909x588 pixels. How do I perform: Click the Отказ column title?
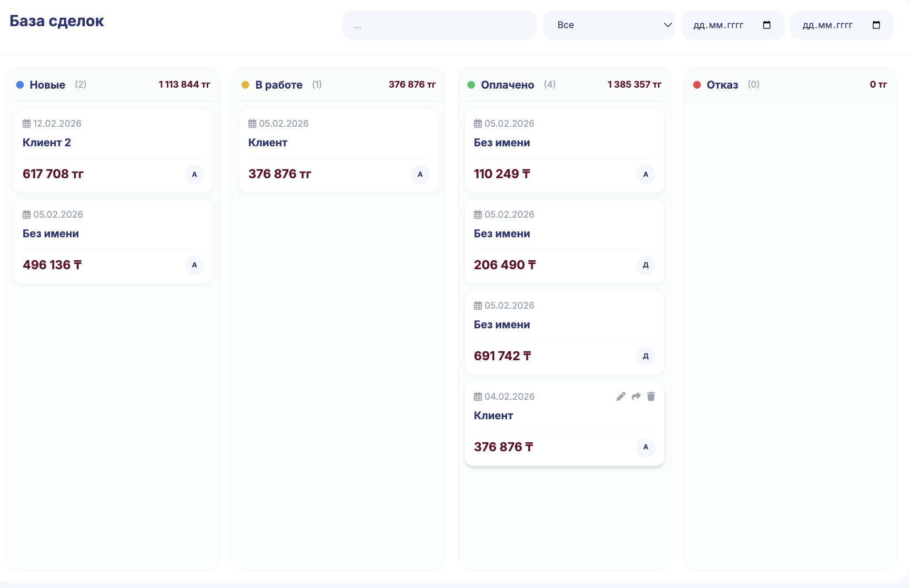point(722,85)
